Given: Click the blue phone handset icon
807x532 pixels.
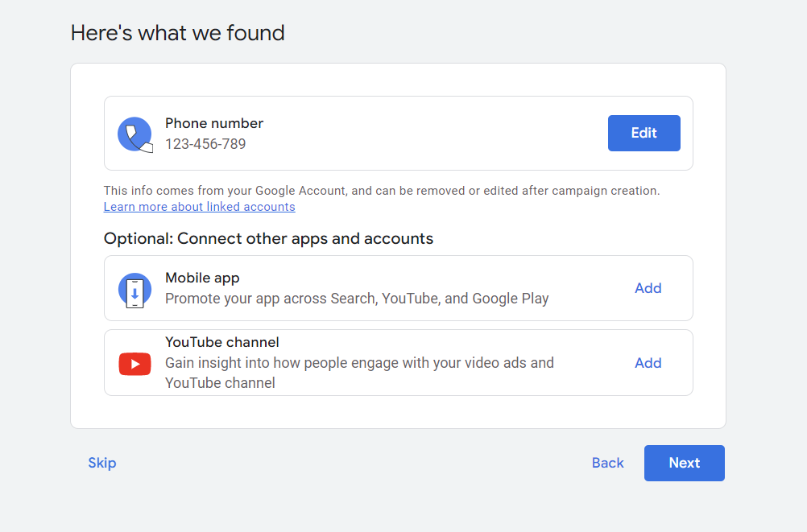Looking at the screenshot, I should 134,134.
